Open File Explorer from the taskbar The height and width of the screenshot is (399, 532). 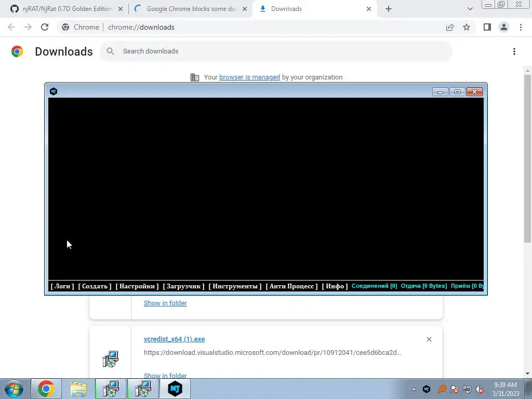pos(78,389)
